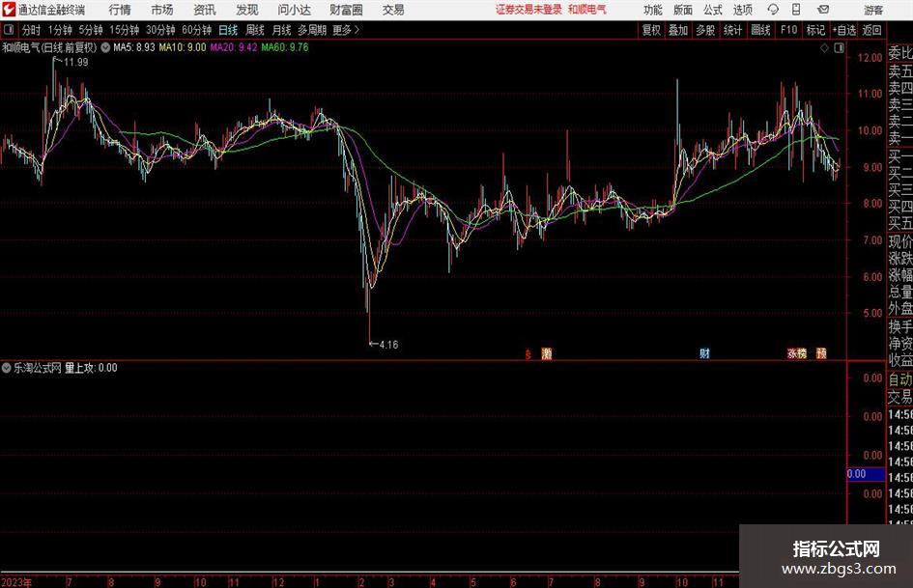Open the 行情 menu
Screen dimensions: 913x588
tap(120, 10)
